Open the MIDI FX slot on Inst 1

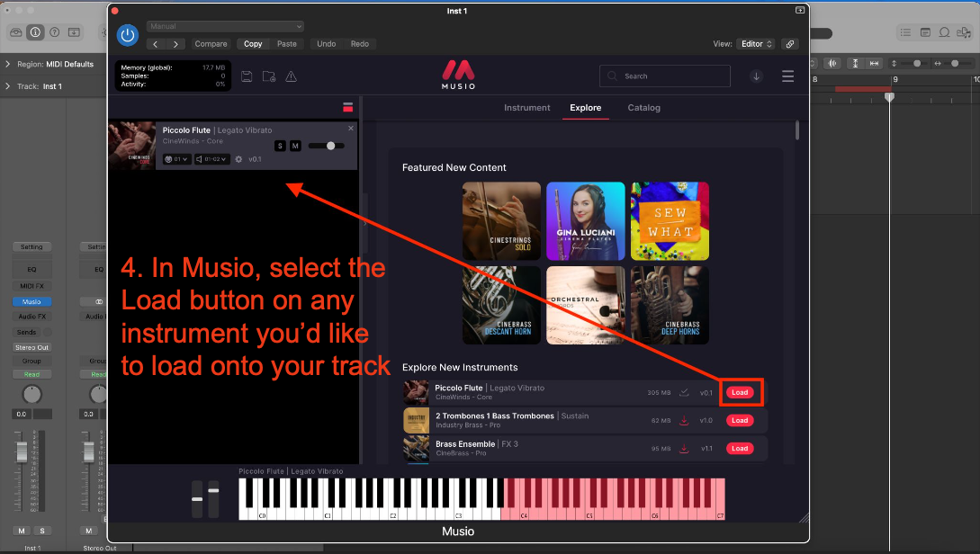(x=31, y=286)
